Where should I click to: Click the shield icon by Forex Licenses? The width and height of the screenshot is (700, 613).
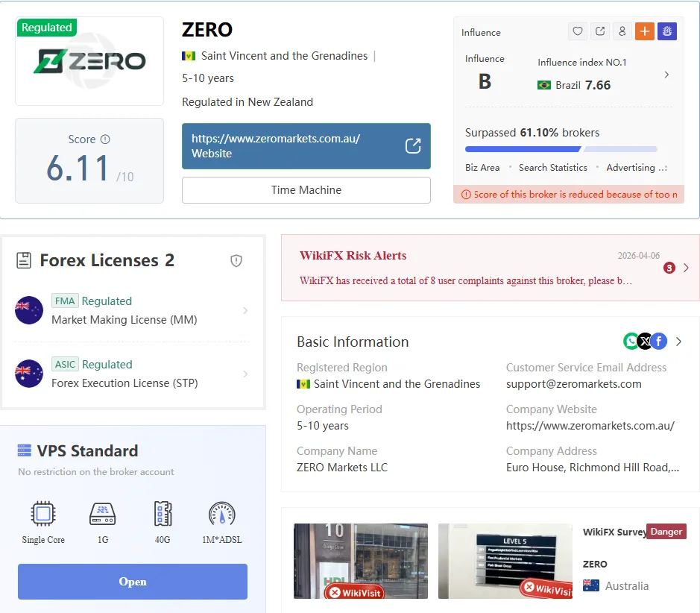236,261
